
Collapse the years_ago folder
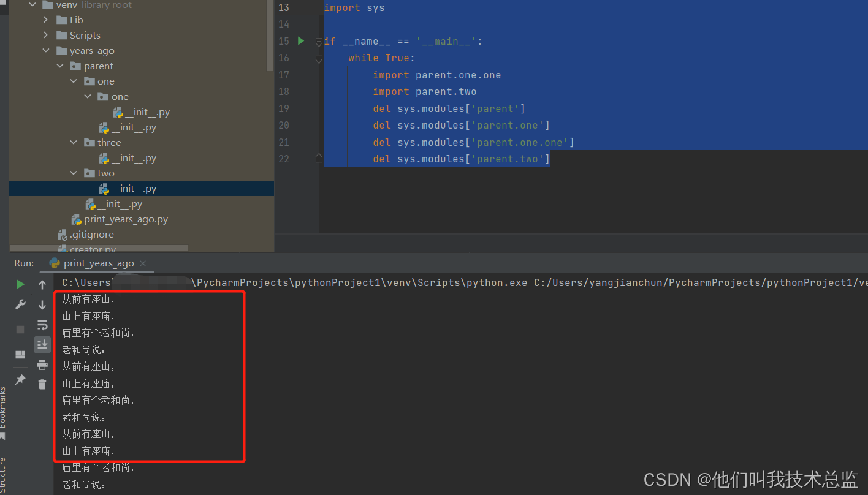coord(46,50)
